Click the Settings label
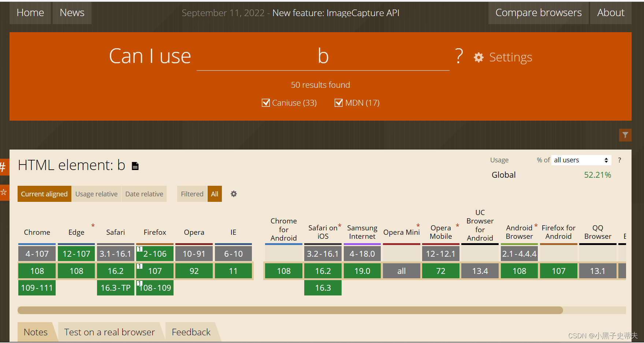 (x=511, y=57)
